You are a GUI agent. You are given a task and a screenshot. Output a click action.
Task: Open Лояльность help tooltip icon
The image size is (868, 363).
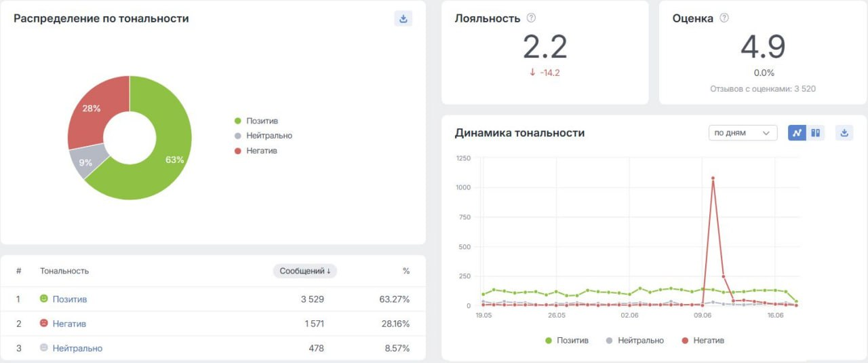pyautogui.click(x=532, y=18)
